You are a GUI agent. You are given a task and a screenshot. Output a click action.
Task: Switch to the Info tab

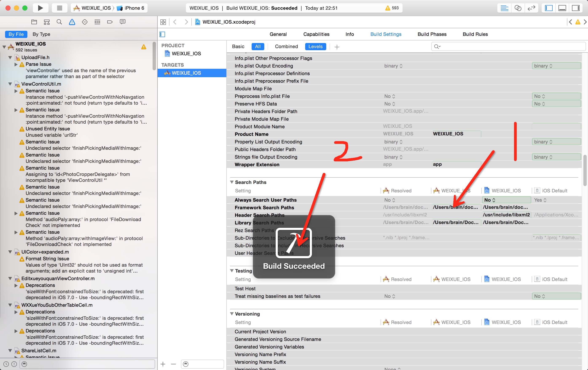pyautogui.click(x=349, y=34)
